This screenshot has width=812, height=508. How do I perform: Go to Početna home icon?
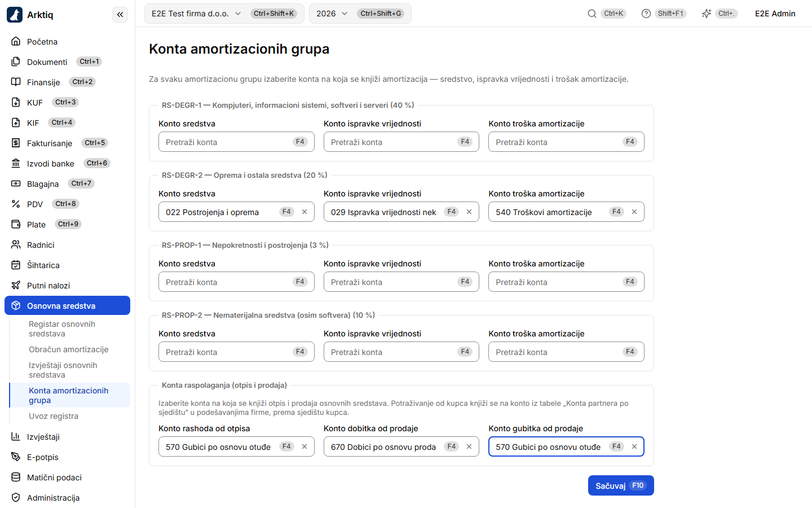pyautogui.click(x=16, y=41)
